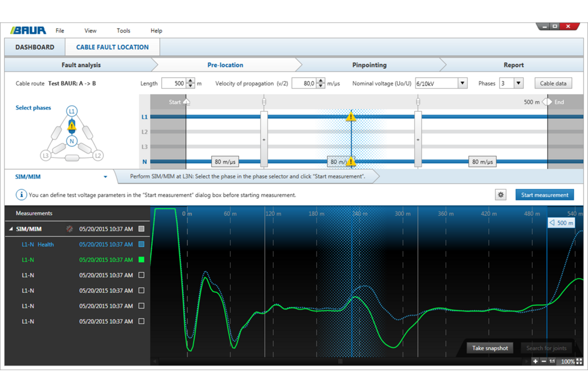The width and height of the screenshot is (588, 392).
Task: Enable the L1-N Health measurement checkbox
Action: [x=141, y=244]
